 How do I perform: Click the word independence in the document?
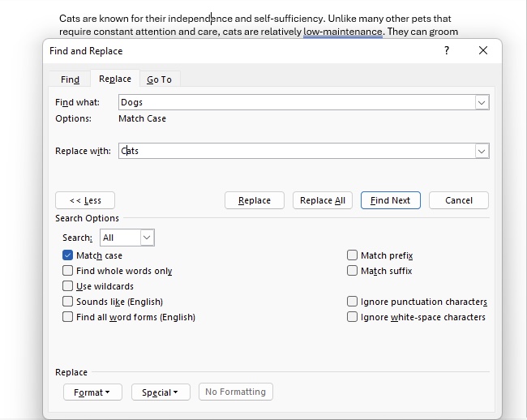[200, 19]
